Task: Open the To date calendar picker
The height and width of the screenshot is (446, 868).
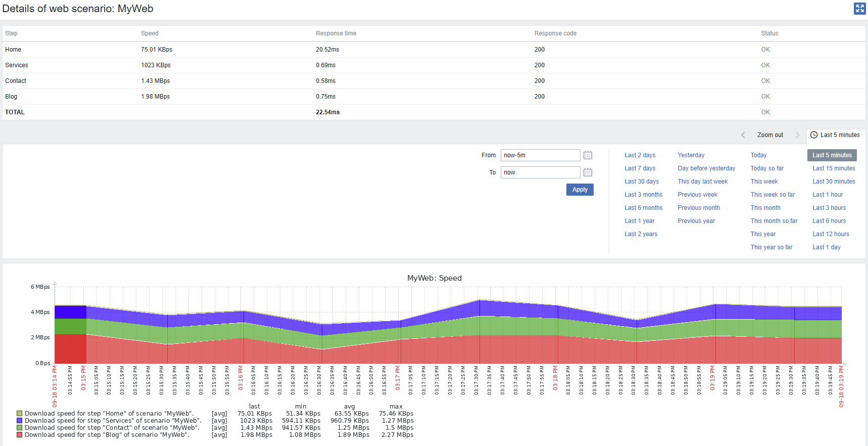Action: pyautogui.click(x=588, y=172)
